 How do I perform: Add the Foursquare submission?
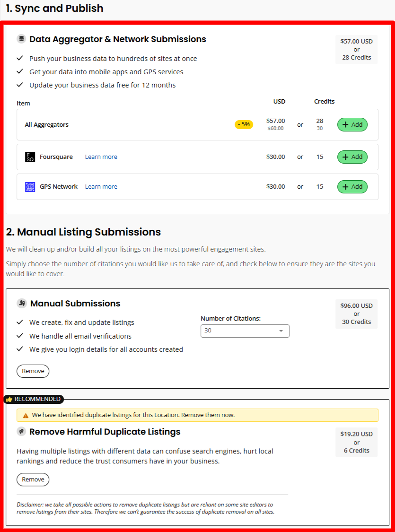(x=352, y=157)
